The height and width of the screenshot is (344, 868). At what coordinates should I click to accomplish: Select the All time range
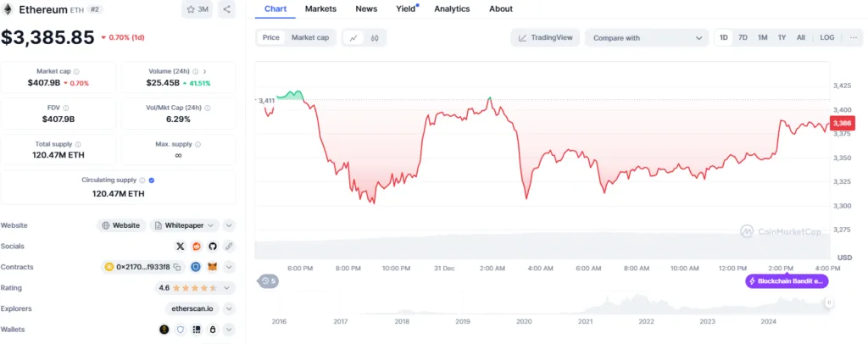pos(800,37)
